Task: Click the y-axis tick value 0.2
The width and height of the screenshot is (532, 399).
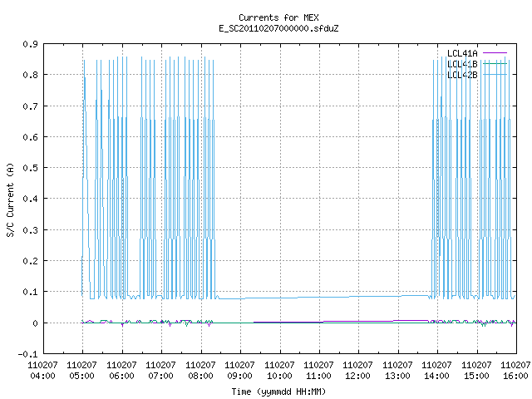Action: pyautogui.click(x=30, y=261)
